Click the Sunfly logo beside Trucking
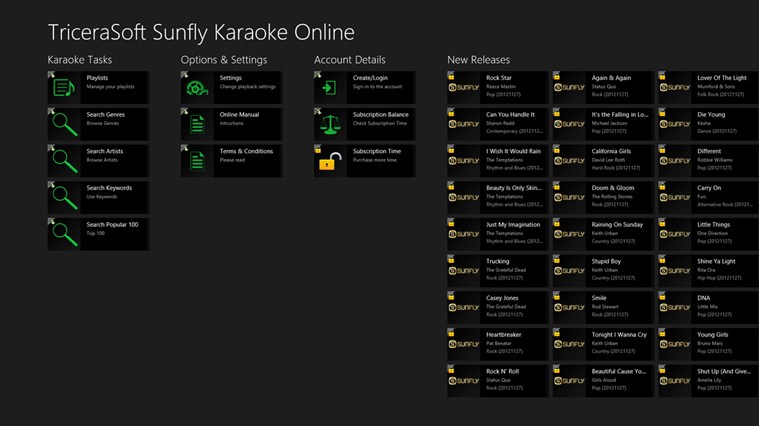The image size is (759, 426). (464, 271)
